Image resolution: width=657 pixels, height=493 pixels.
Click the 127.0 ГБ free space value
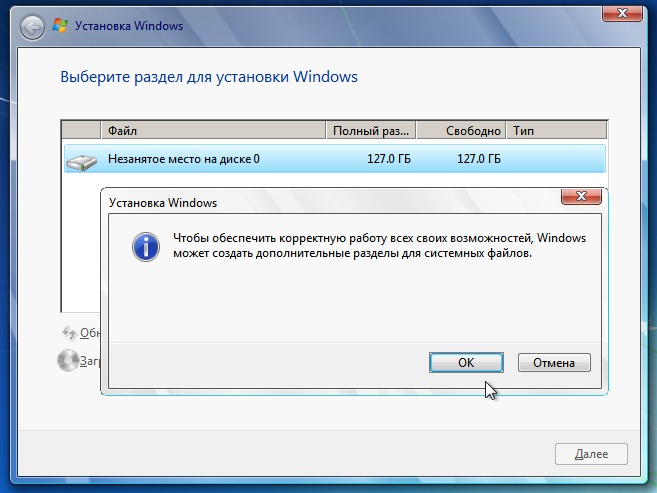479,159
